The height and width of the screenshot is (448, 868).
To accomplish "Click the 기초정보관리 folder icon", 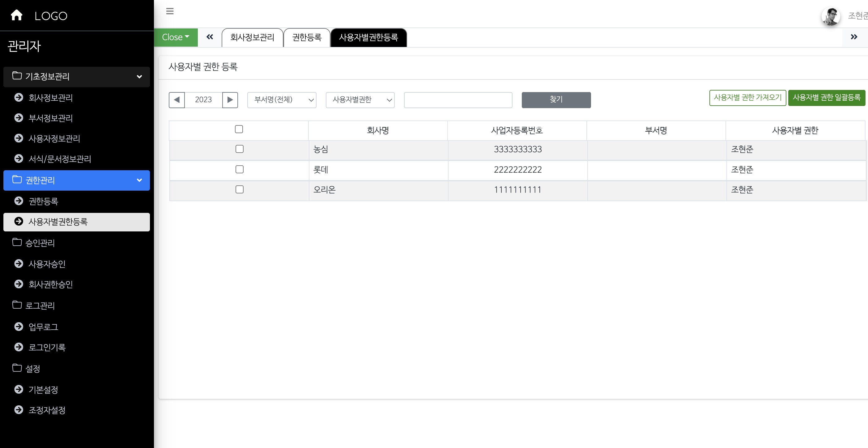I will pyautogui.click(x=17, y=75).
